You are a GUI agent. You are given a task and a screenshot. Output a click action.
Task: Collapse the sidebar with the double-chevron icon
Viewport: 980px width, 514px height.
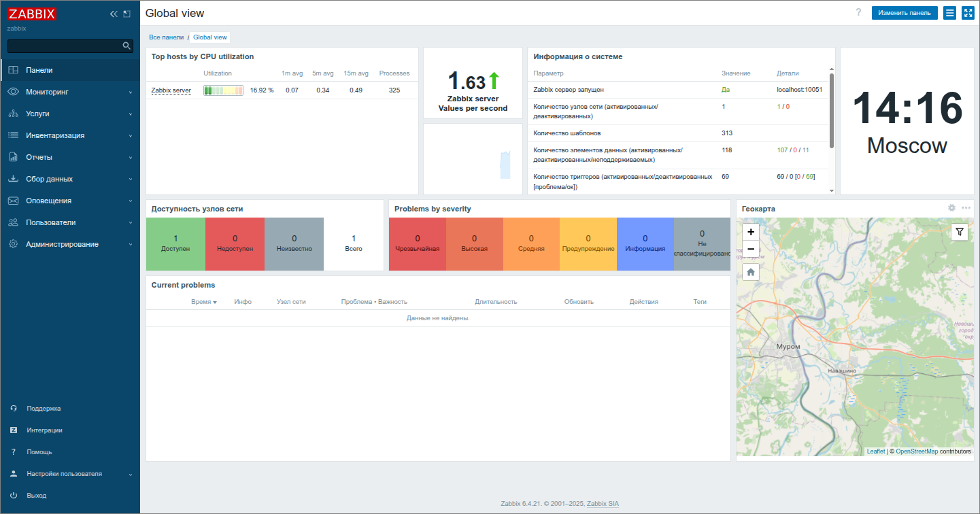[114, 14]
